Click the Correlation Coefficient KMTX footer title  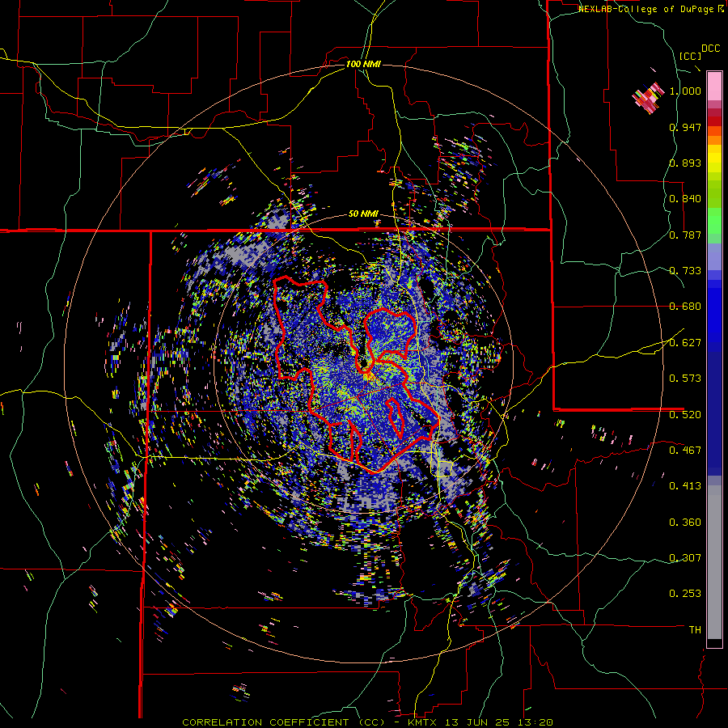coord(367,722)
